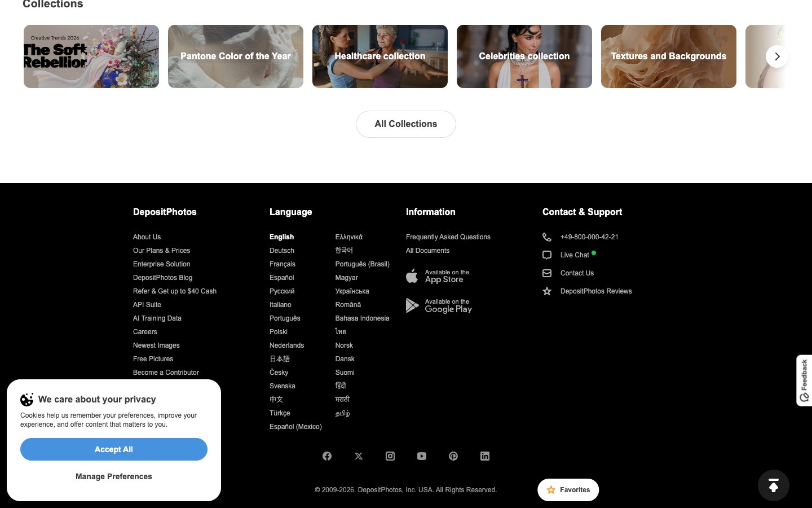Show next collections with right chevron
812x508 pixels.
coord(777,56)
